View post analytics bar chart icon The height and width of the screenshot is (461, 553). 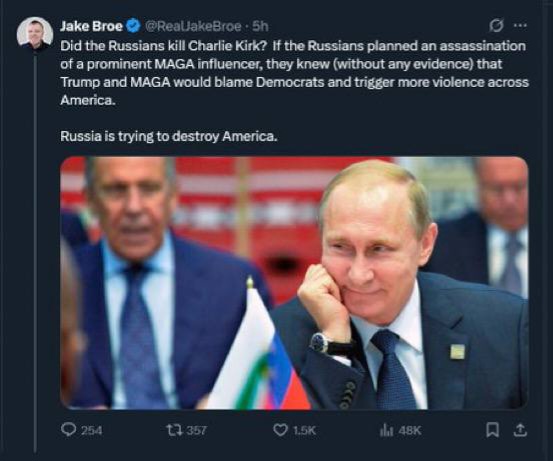(387, 430)
